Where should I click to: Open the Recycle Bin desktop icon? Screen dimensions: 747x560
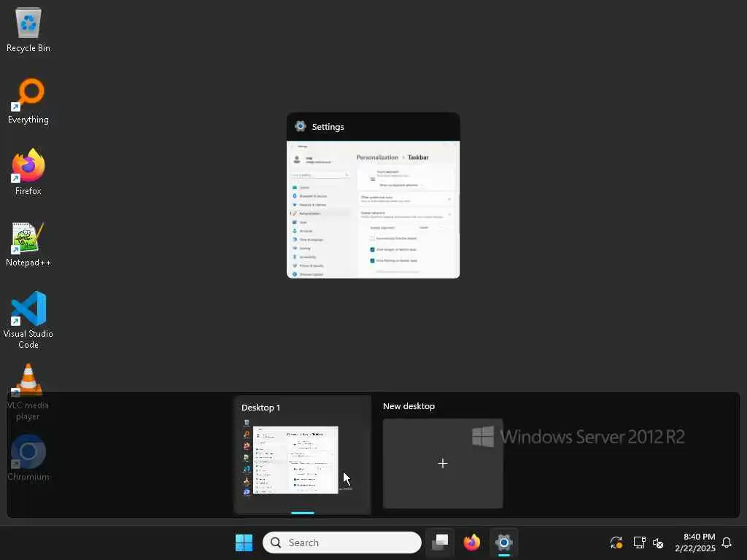tap(28, 29)
